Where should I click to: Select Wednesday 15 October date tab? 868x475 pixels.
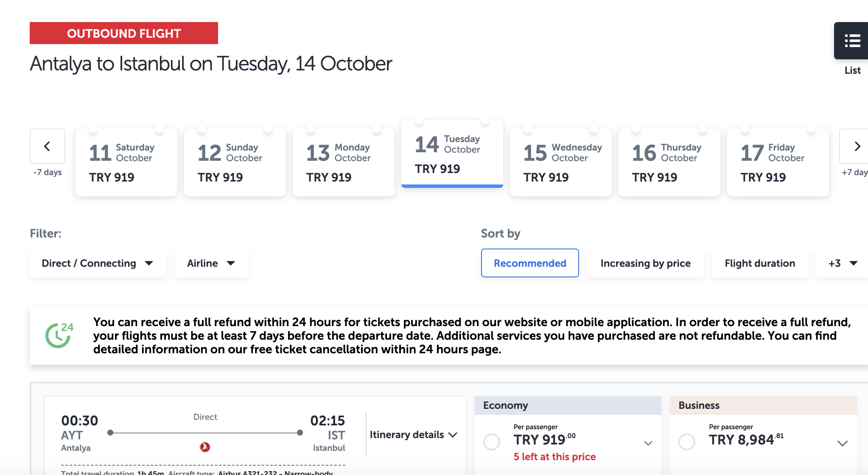click(x=561, y=162)
